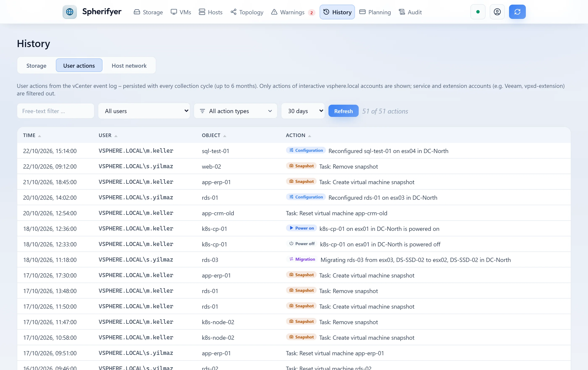This screenshot has height=370, width=588.
Task: Switch to the Host network tab
Action: (129, 66)
